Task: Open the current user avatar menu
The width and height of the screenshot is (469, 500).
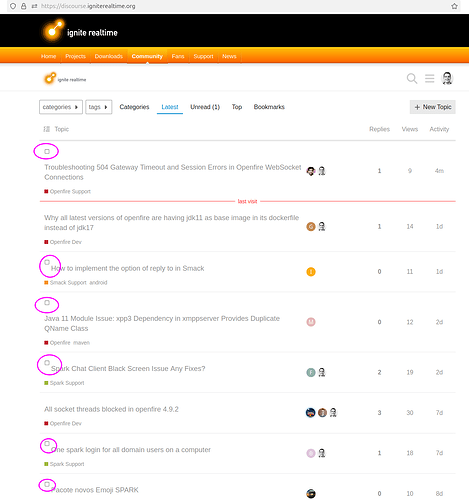Action: click(447, 79)
